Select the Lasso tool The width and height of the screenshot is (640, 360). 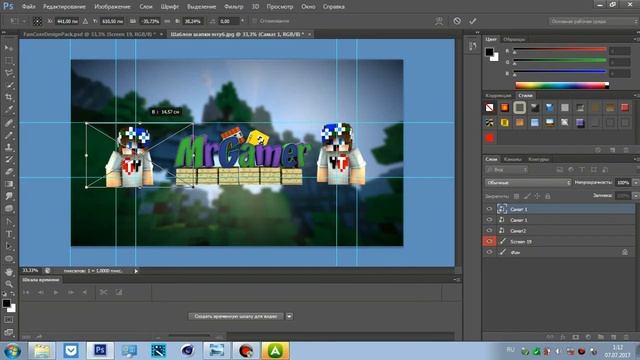click(9, 73)
